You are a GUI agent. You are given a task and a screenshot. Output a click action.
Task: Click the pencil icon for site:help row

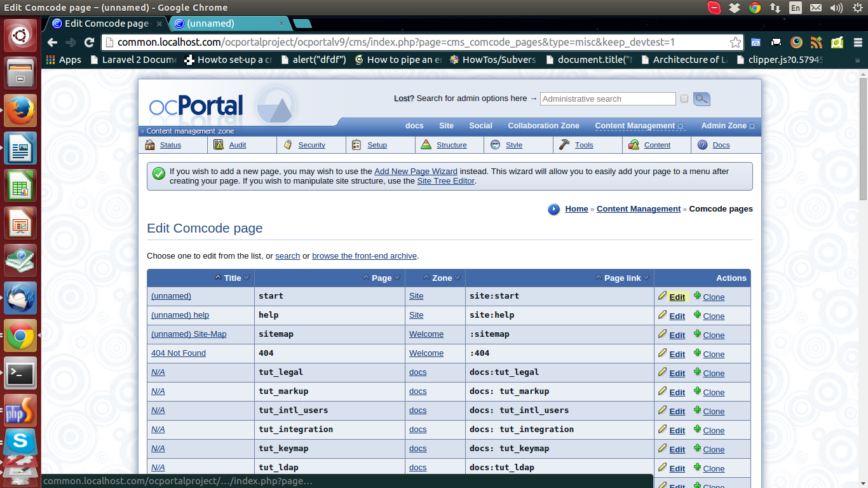point(662,315)
